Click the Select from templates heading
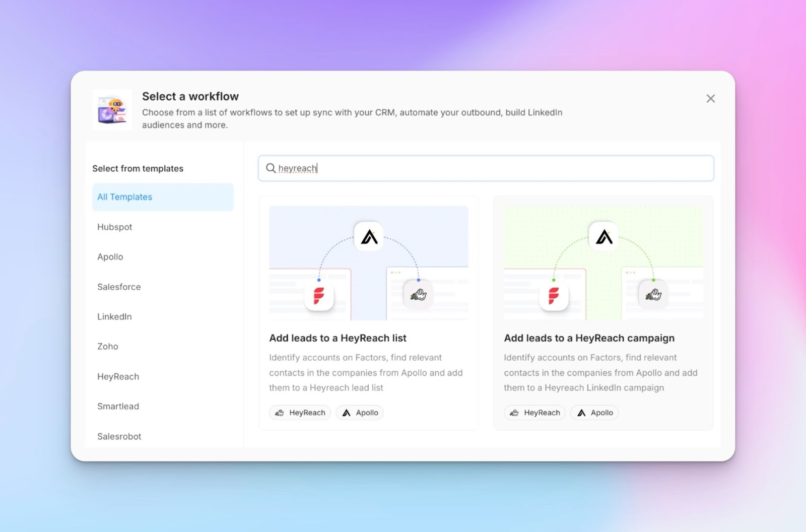Screen dimensions: 806x532 138,169
